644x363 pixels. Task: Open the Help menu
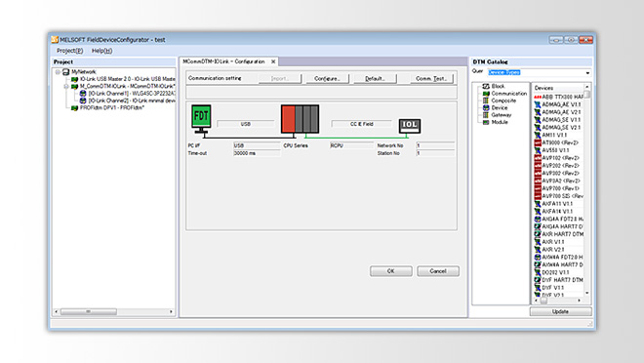click(x=101, y=51)
